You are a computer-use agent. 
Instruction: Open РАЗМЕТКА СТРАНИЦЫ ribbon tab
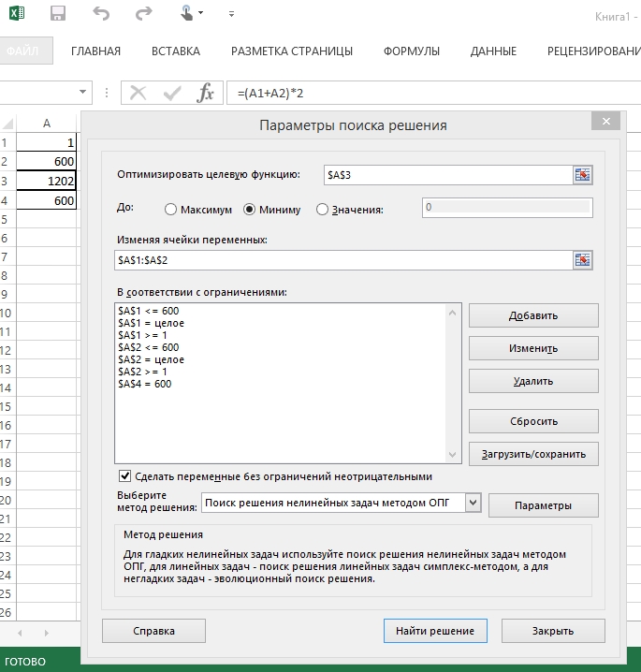[292, 51]
